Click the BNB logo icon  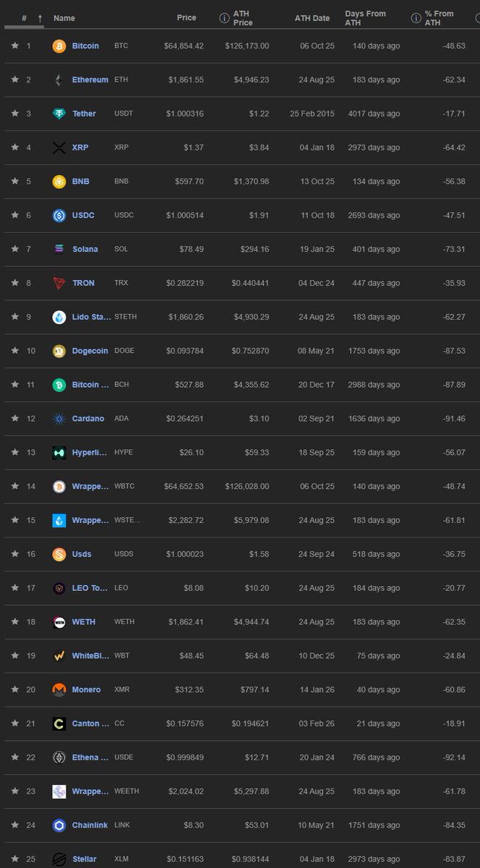59,181
